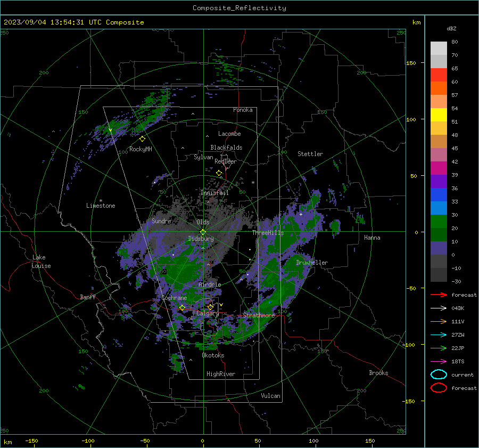The height and width of the screenshot is (448, 479).
Task: Select the purple 36-39 dBZ swatch
Action: [439, 181]
